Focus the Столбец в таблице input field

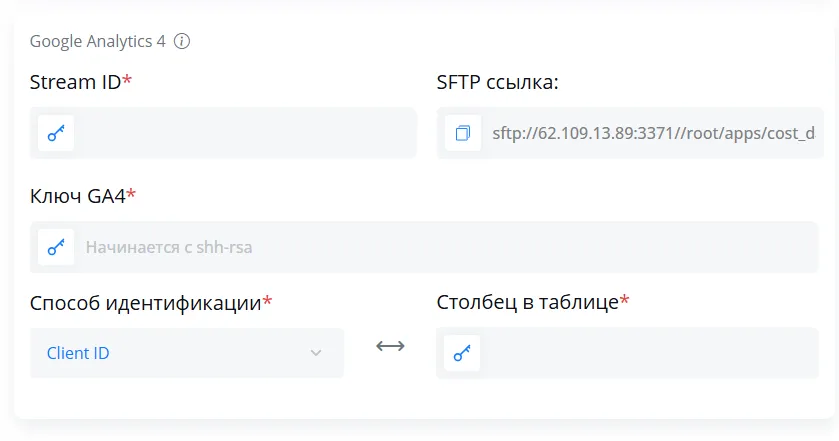click(627, 353)
